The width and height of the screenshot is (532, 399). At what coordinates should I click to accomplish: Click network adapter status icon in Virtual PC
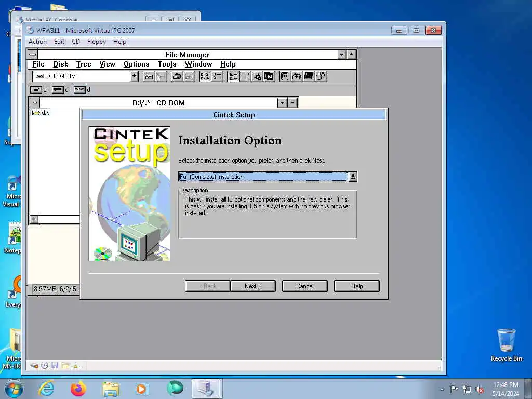tap(76, 365)
